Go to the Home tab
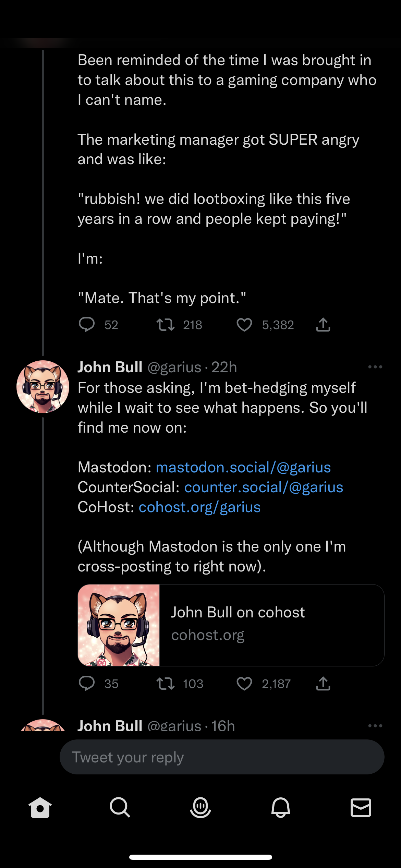Viewport: 401px width, 868px height. coord(40,807)
